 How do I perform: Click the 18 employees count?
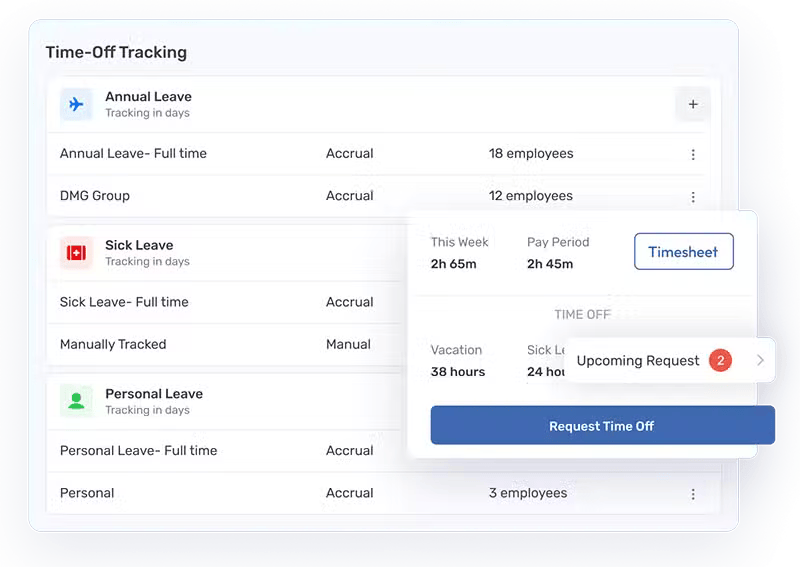(x=531, y=154)
